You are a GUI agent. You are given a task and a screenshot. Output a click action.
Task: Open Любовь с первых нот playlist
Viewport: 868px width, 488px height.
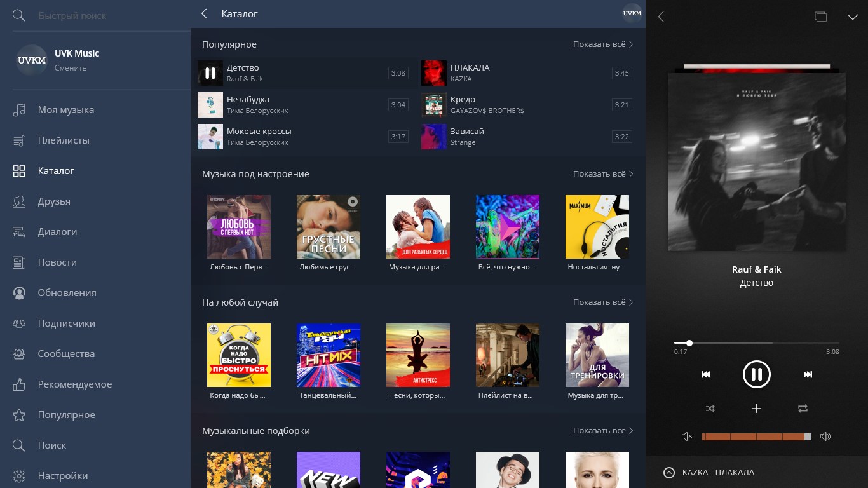[x=239, y=227]
